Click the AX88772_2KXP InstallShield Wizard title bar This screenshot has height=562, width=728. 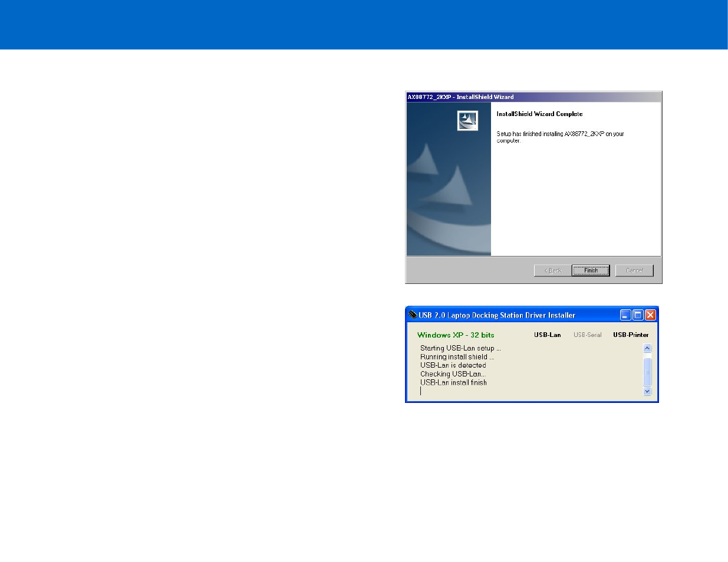(533, 97)
